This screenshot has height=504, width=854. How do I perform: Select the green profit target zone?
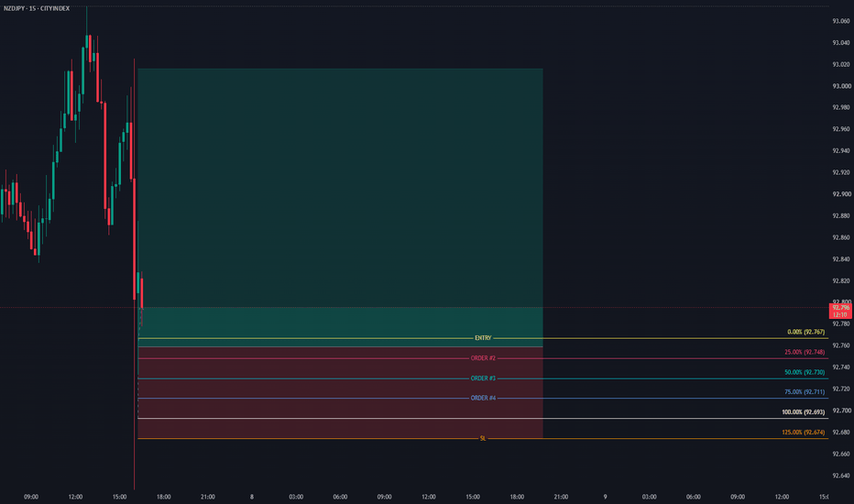tap(340, 207)
